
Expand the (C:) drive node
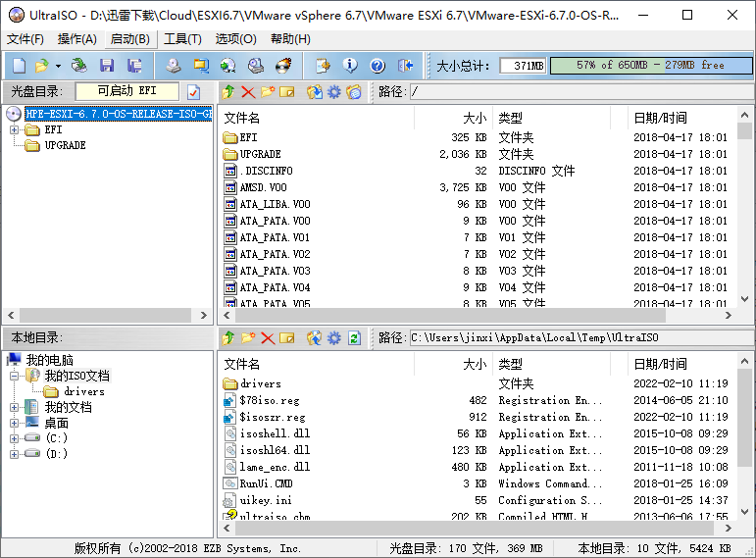coord(15,438)
